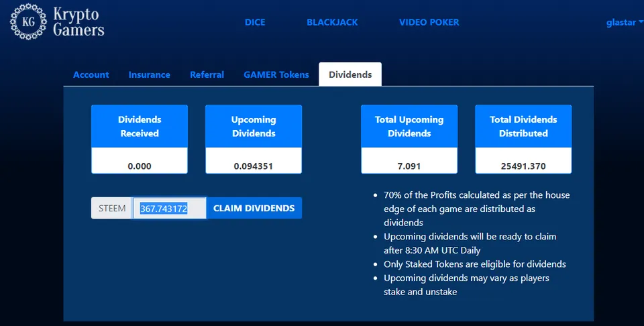The height and width of the screenshot is (326, 644).
Task: Click 'Only Staked Tokens are eligible' bullet text
Action: (475, 264)
